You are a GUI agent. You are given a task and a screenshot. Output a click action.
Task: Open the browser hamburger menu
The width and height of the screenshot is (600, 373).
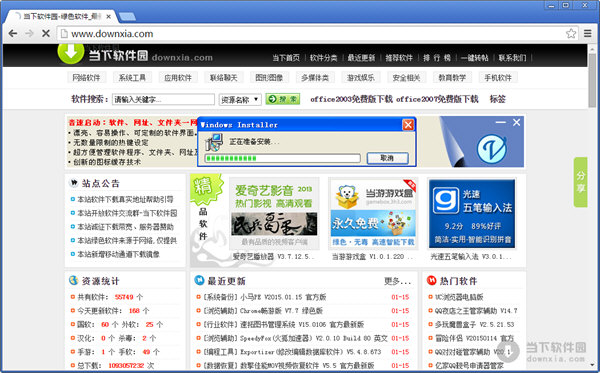[x=588, y=34]
